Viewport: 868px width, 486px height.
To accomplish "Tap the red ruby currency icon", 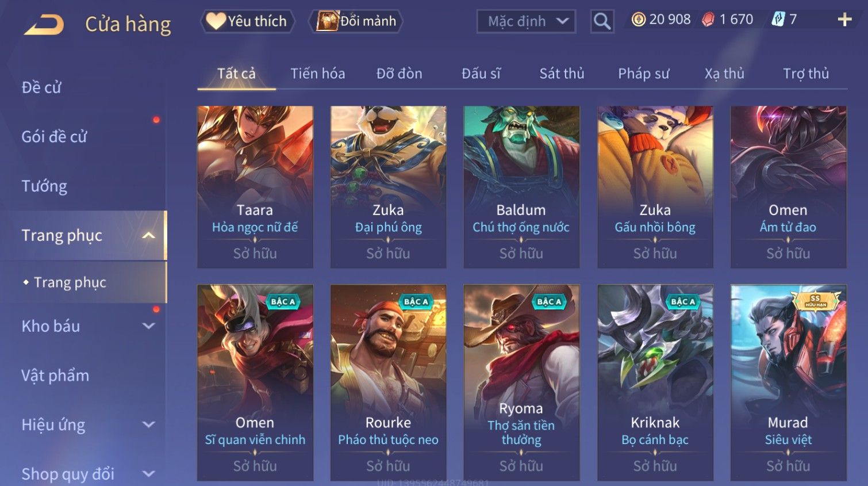I will coord(708,20).
